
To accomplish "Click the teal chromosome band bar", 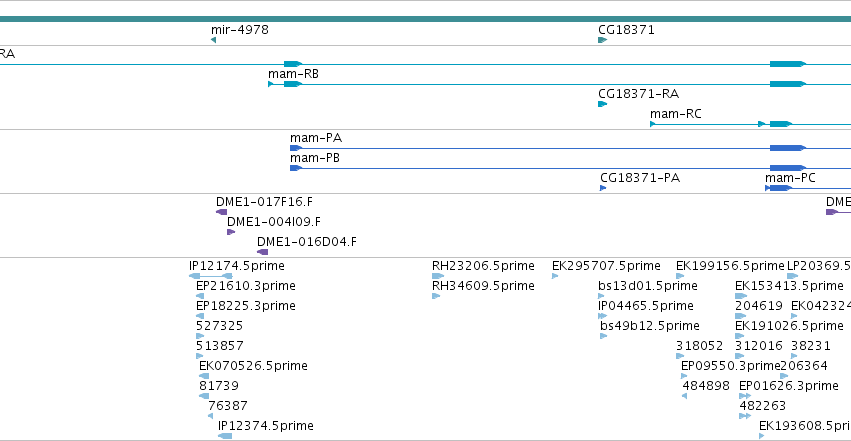I will pyautogui.click(x=426, y=19).
